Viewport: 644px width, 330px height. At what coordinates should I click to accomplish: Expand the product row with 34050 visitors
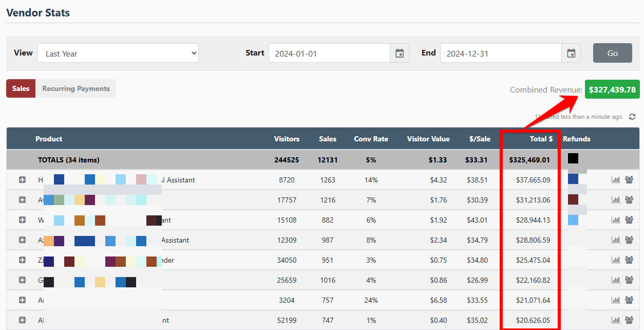point(22,260)
